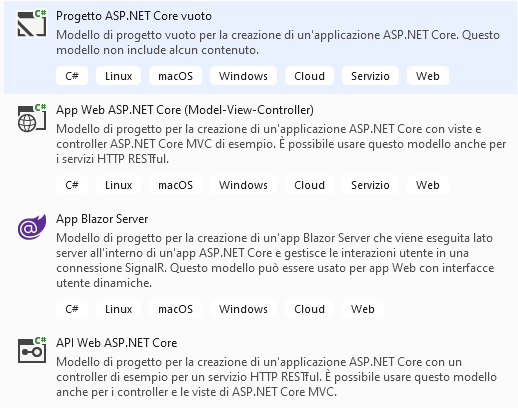Click the Web tag of the empty project
Image resolution: width=518 pixels, height=408 pixels.
(x=428, y=76)
